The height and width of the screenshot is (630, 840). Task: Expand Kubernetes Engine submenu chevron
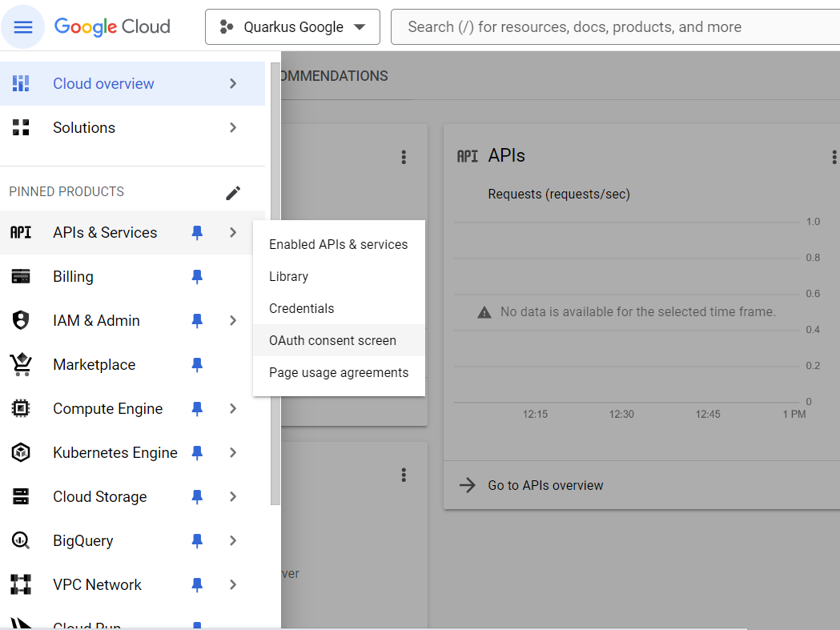[233, 452]
